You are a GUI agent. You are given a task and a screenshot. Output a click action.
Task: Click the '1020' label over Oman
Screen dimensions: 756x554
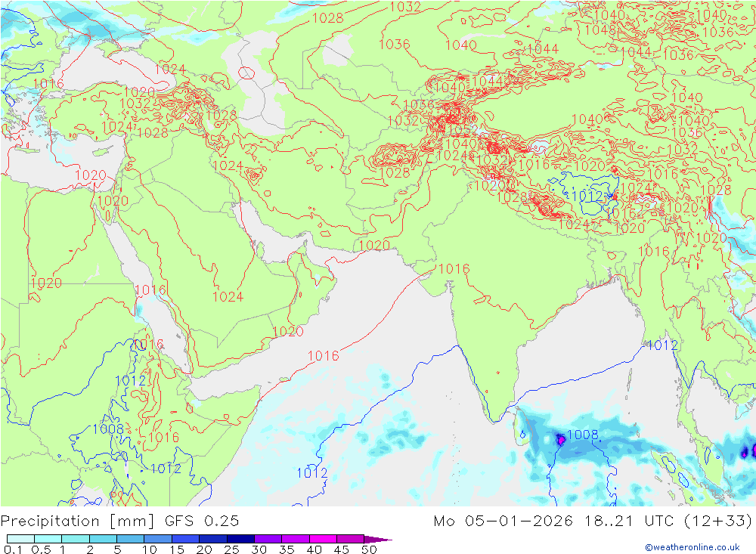click(x=288, y=331)
